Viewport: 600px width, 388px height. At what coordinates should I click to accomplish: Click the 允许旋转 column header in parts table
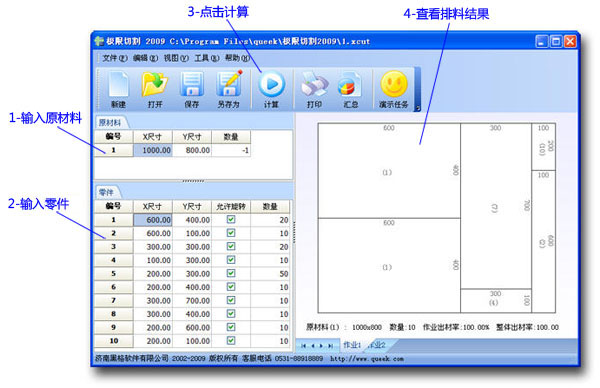pyautogui.click(x=231, y=206)
